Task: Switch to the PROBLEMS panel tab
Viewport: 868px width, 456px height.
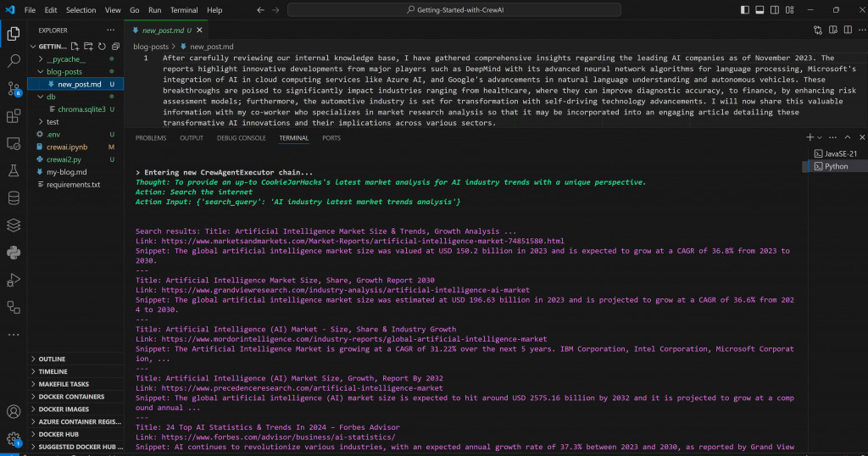Action: pos(151,138)
